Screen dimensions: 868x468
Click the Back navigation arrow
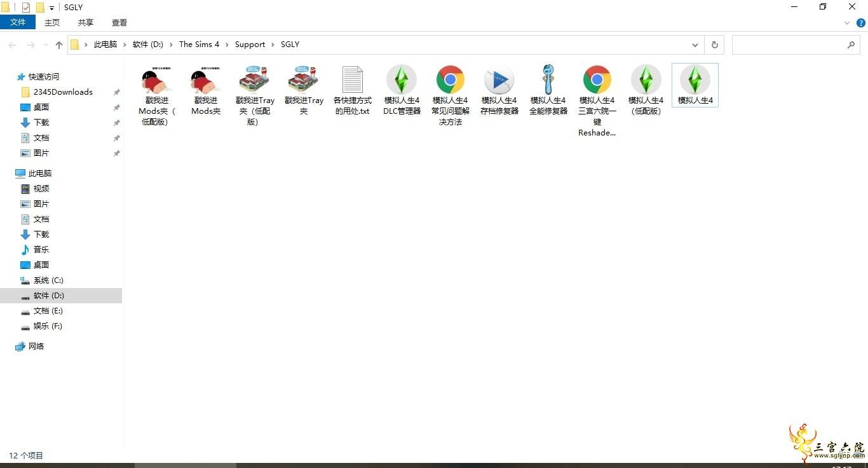coord(12,45)
